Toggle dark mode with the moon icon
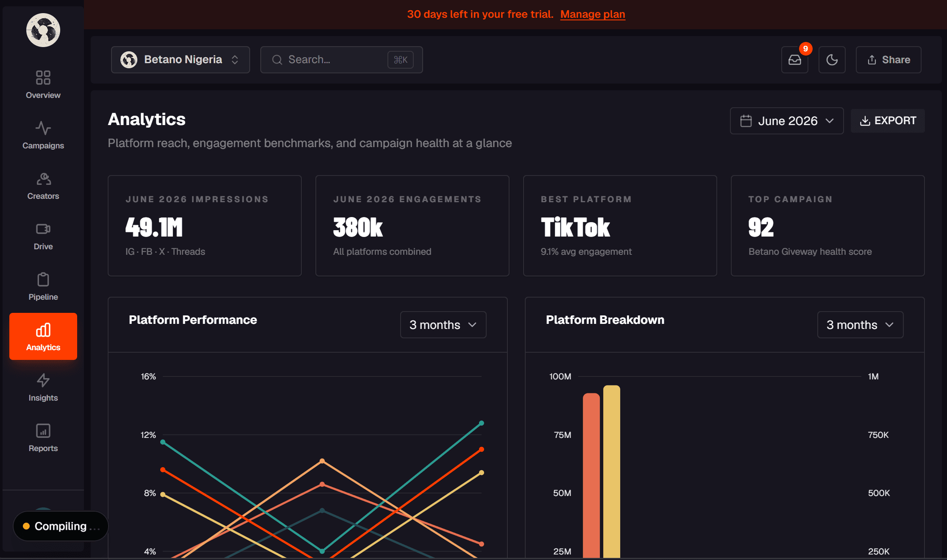 (x=832, y=60)
